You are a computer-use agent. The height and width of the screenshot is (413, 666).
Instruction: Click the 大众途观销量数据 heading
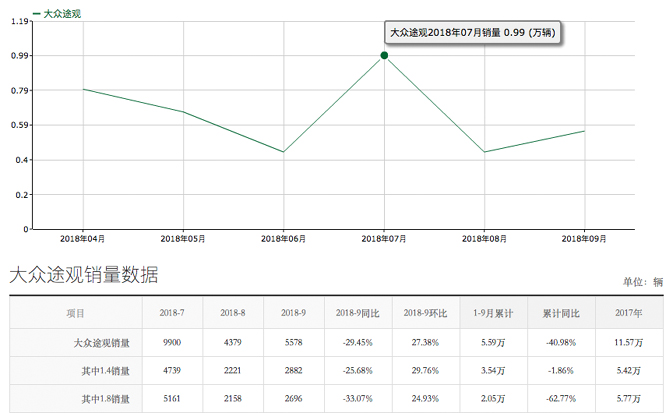(84, 275)
